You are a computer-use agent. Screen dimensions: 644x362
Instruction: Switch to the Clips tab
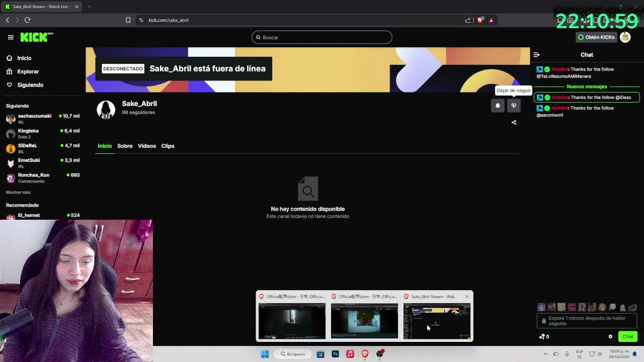click(x=168, y=146)
